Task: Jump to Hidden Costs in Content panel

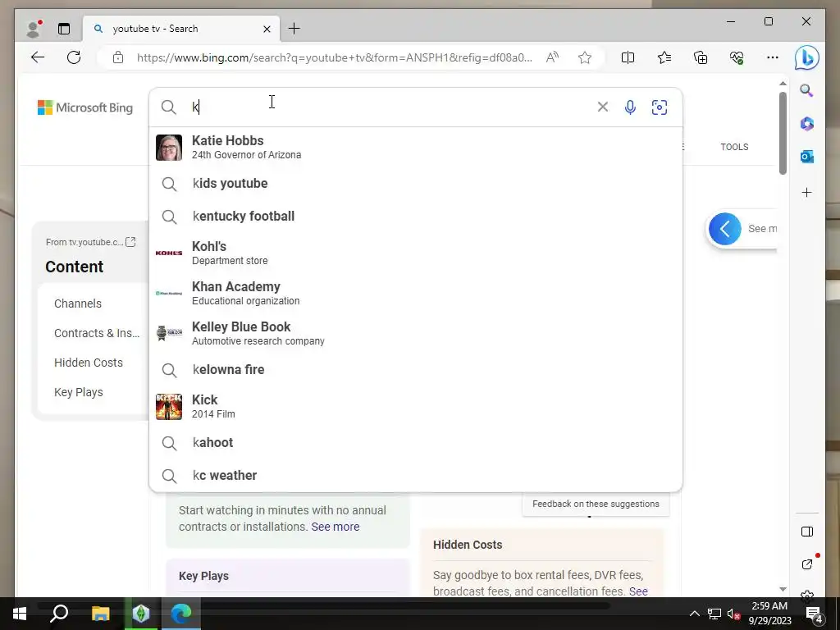Action: click(x=89, y=363)
